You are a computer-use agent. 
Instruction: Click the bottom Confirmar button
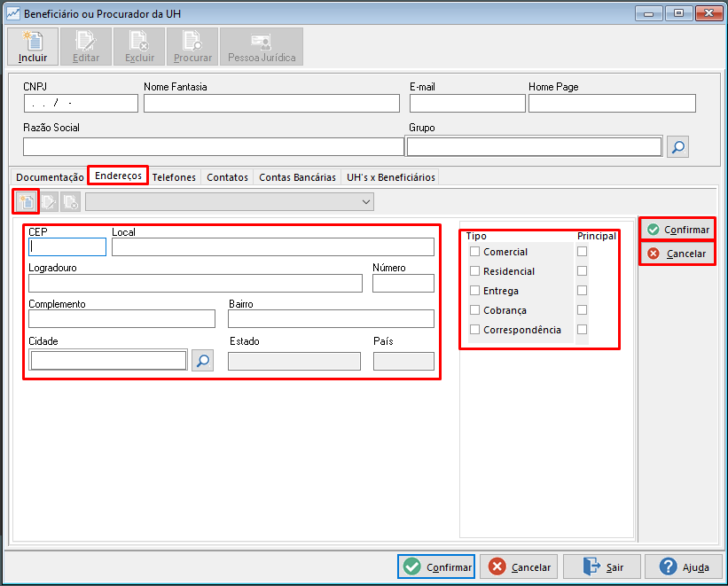(436, 567)
